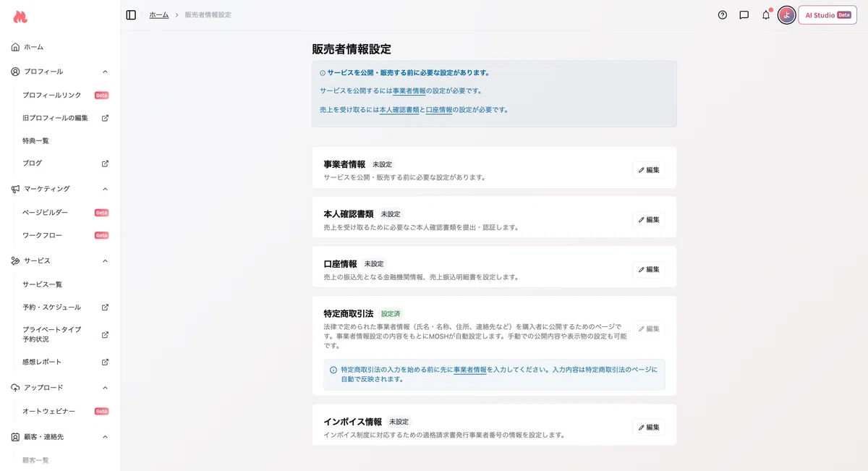Click 未設定 badge beside 本人確認書類
Image resolution: width=868 pixels, height=471 pixels.
[x=391, y=214]
